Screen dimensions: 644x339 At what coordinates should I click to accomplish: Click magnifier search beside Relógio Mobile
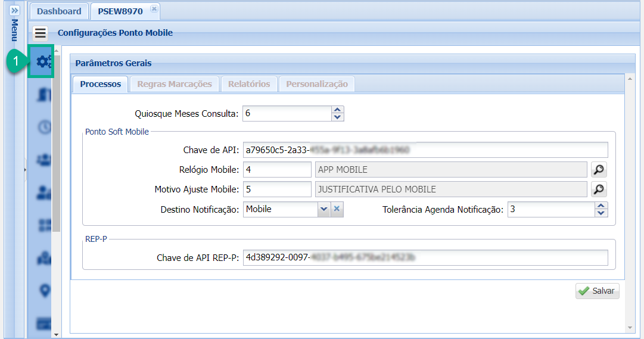pos(599,170)
